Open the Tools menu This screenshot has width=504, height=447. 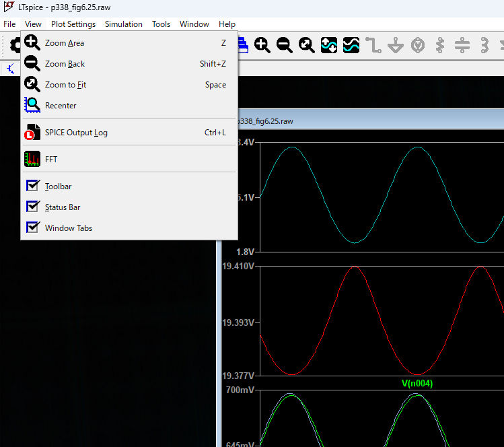tap(161, 24)
